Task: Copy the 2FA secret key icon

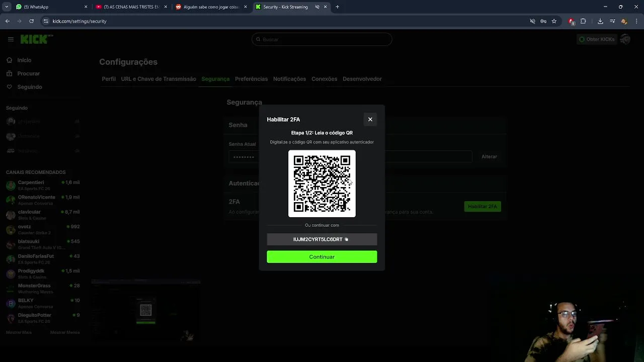Action: (346, 239)
